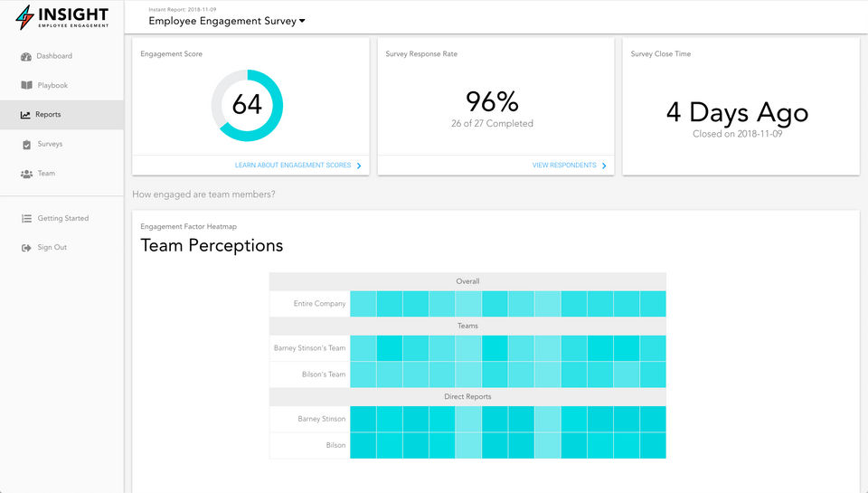
Task: Open Learn About Engagement Scores link
Action: pos(292,166)
